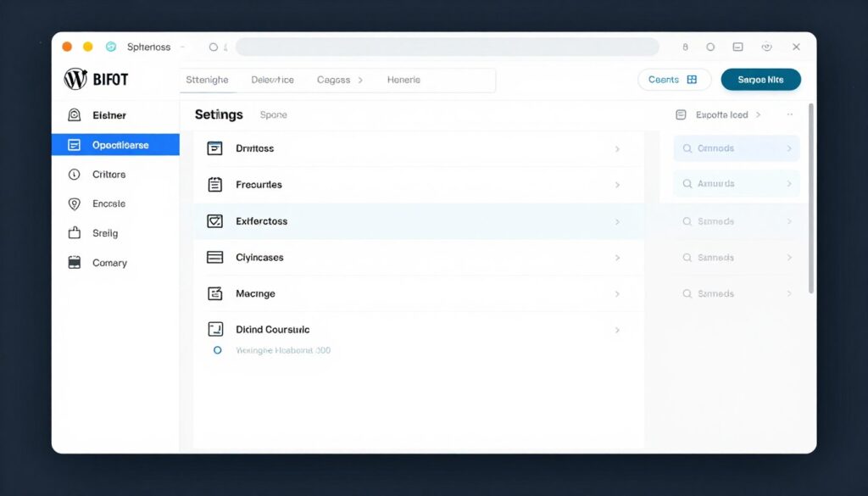Open the Amunrds field chevron
The width and height of the screenshot is (868, 496).
tap(789, 183)
